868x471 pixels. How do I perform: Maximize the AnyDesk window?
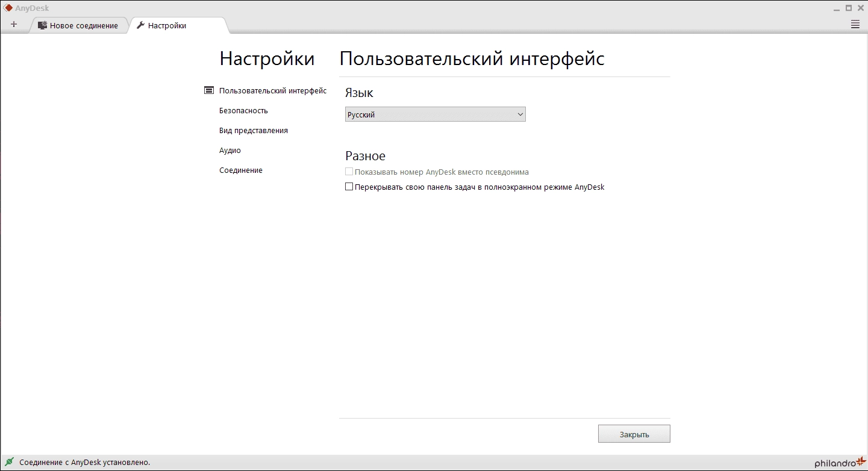tap(849, 8)
